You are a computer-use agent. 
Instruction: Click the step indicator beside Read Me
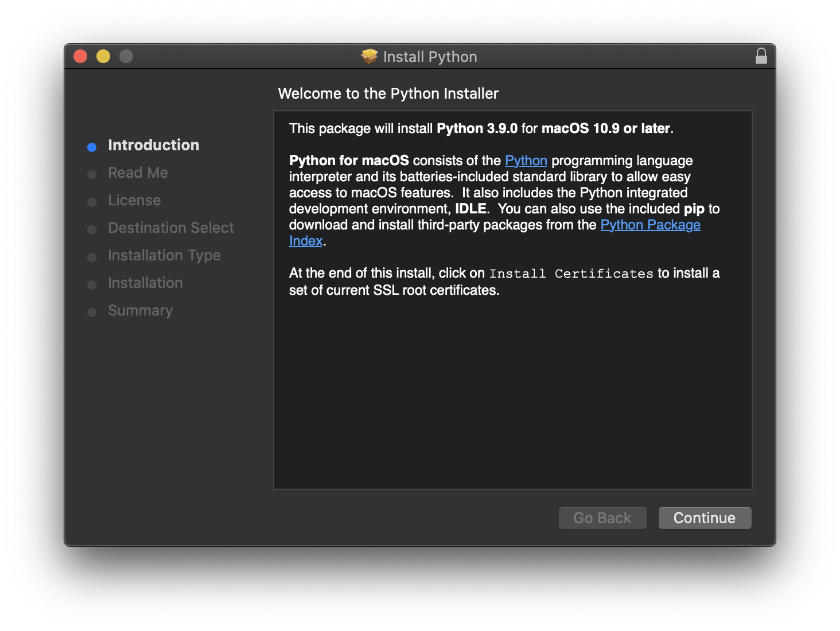click(92, 174)
